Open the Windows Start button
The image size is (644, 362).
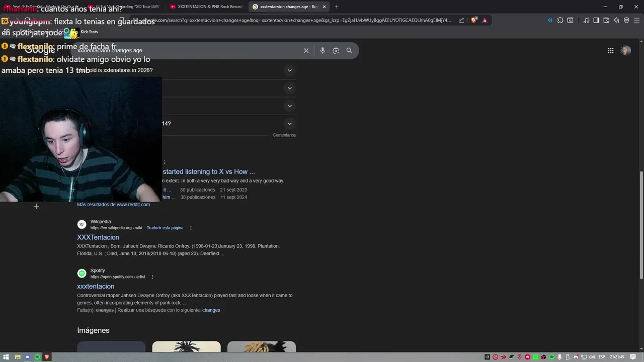click(6, 357)
